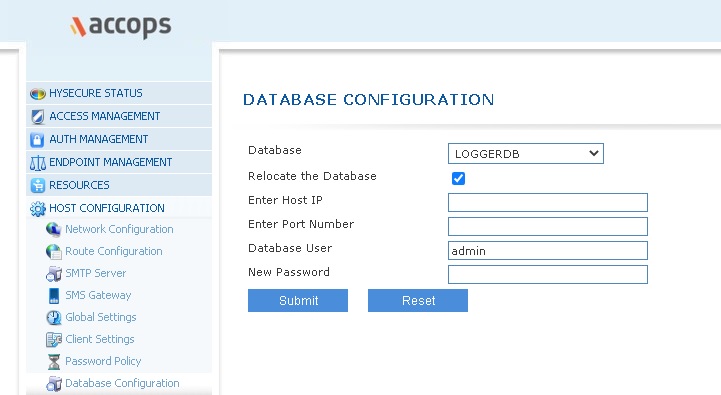Viewport: 721px width, 395px height.
Task: Click the Endpoint Management scales icon
Action: (38, 163)
